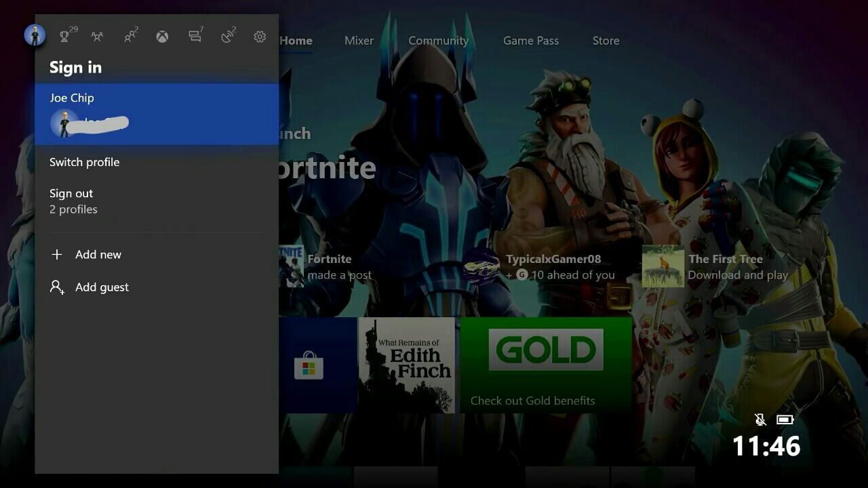Click TypicalxGamer08's avatar icon
The height and width of the screenshot is (488, 868).
click(482, 266)
